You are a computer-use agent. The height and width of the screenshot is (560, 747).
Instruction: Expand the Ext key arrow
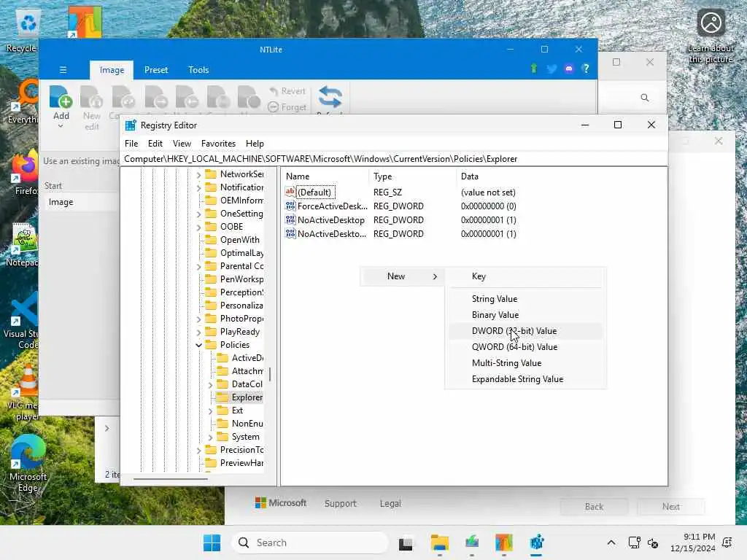(x=211, y=411)
